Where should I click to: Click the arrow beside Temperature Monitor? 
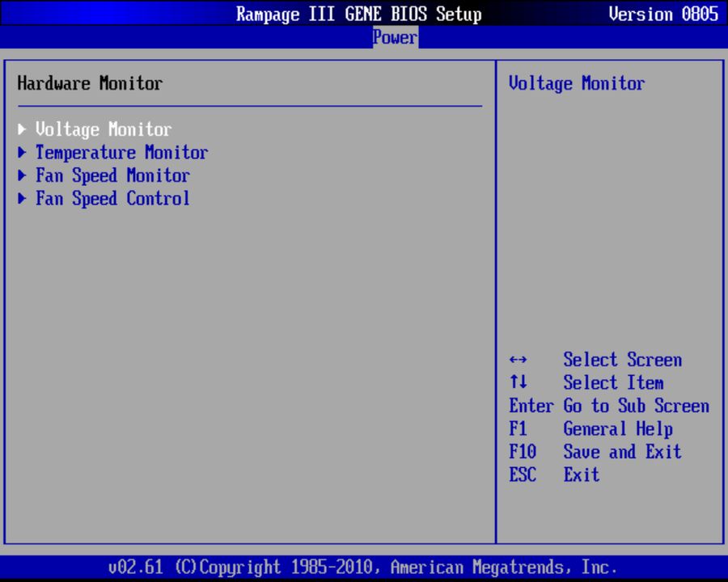click(x=22, y=152)
